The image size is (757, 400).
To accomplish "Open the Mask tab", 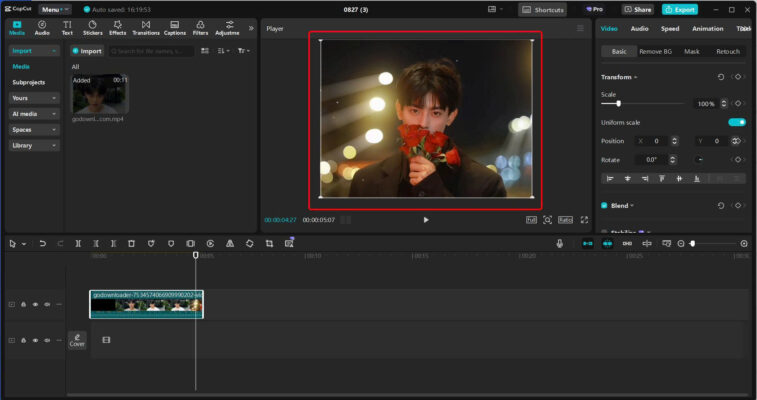I will pyautogui.click(x=691, y=51).
